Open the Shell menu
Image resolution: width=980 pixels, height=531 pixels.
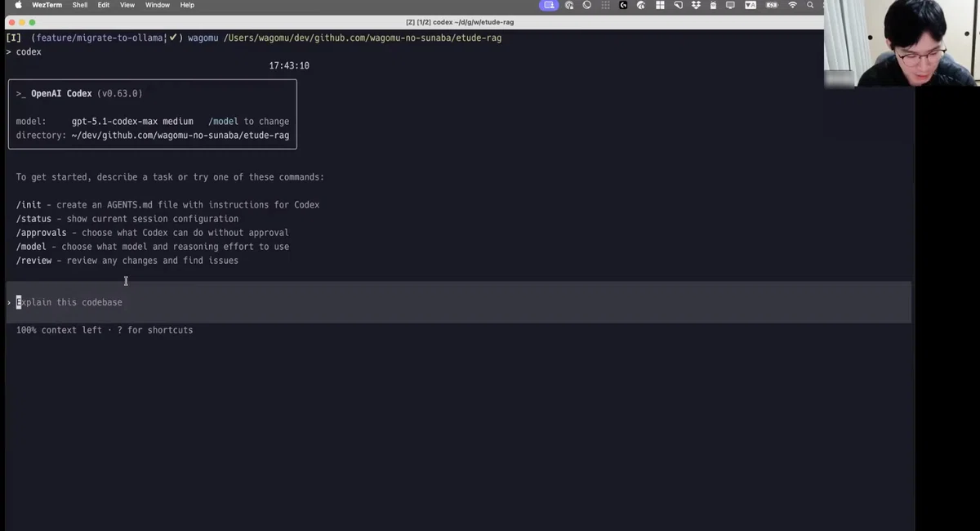tap(80, 5)
